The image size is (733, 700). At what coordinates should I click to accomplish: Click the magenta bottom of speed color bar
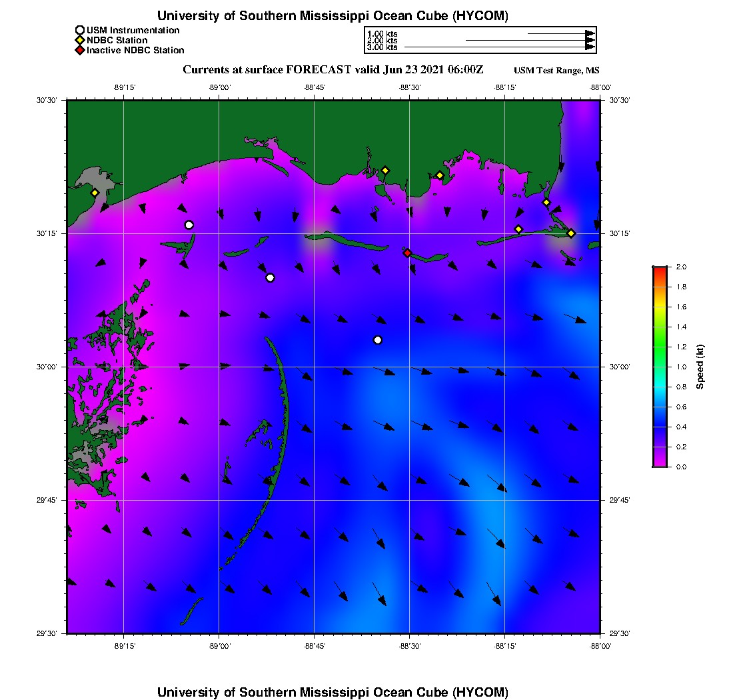660,463
